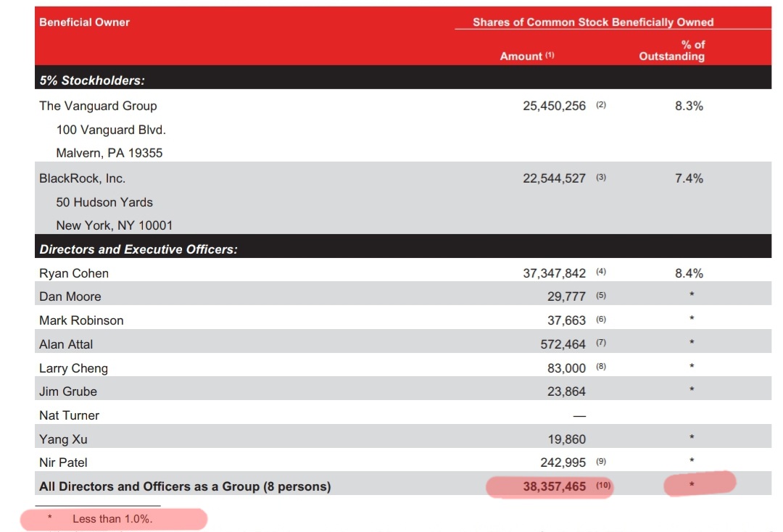Screen dimensions: 783x532
Task: Click footnote marker (2) beside Vanguard amount
Action: (x=601, y=105)
